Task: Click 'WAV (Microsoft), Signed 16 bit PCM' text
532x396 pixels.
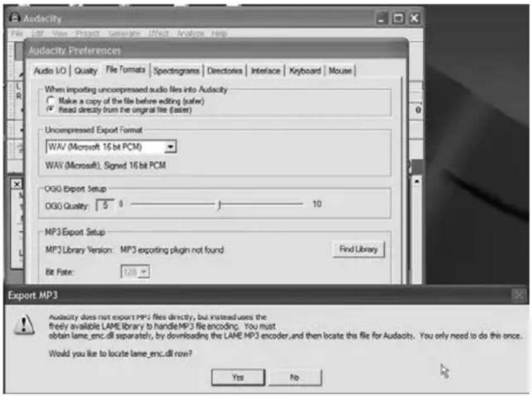Action: (106, 165)
